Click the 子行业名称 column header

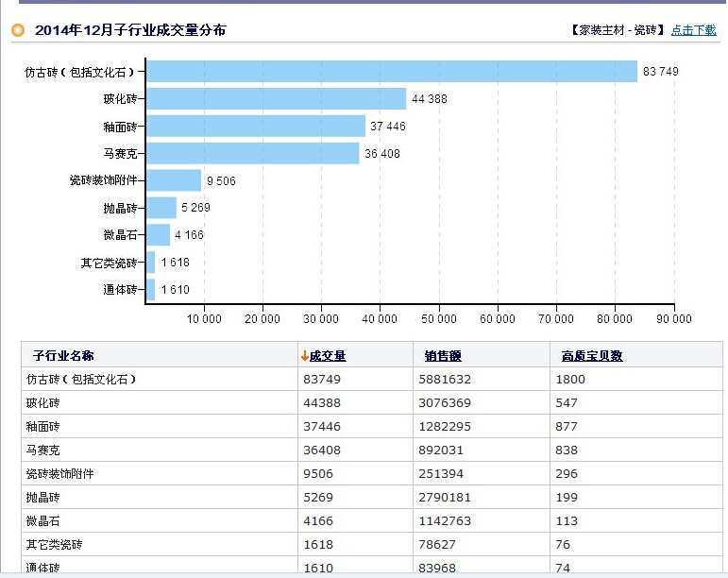coord(63,356)
